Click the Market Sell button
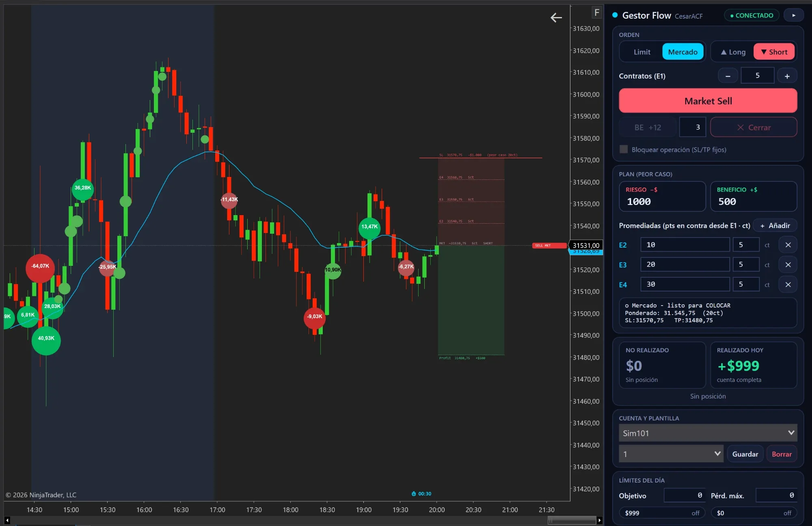Viewport: 812px width, 526px height. point(708,101)
